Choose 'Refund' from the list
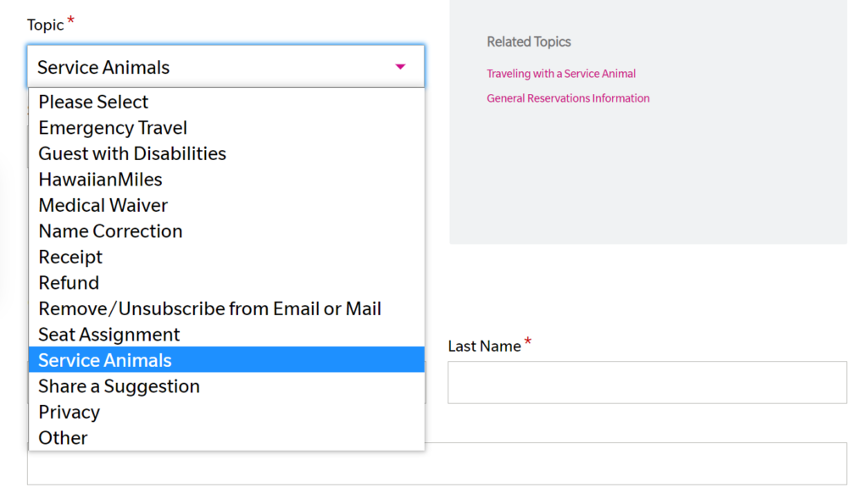 click(226, 283)
